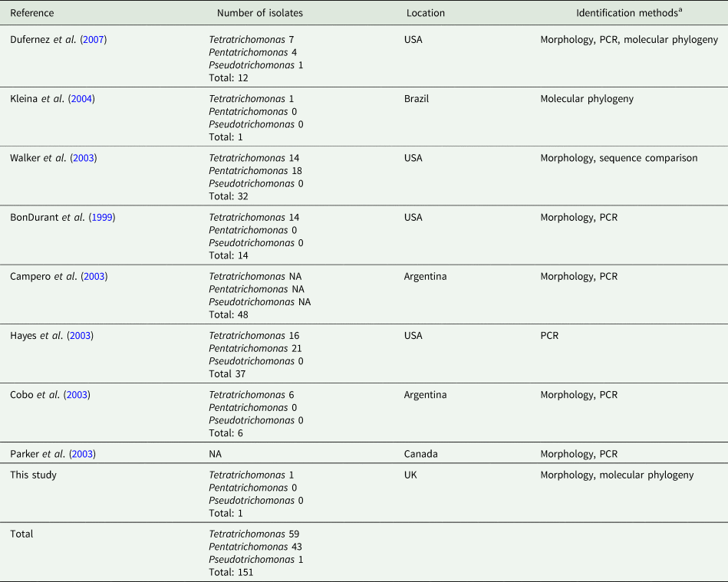Click the Canada location cell
This screenshot has height=582, width=728.
420,453
